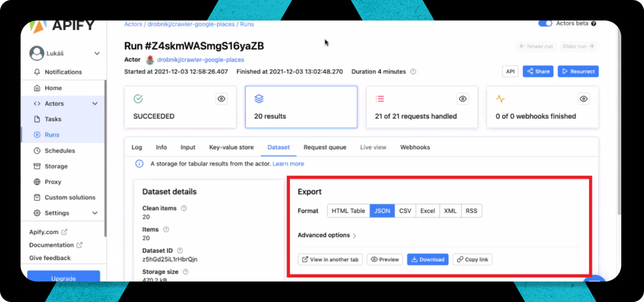
Task: Click help icon beside Items label
Action: (166, 229)
